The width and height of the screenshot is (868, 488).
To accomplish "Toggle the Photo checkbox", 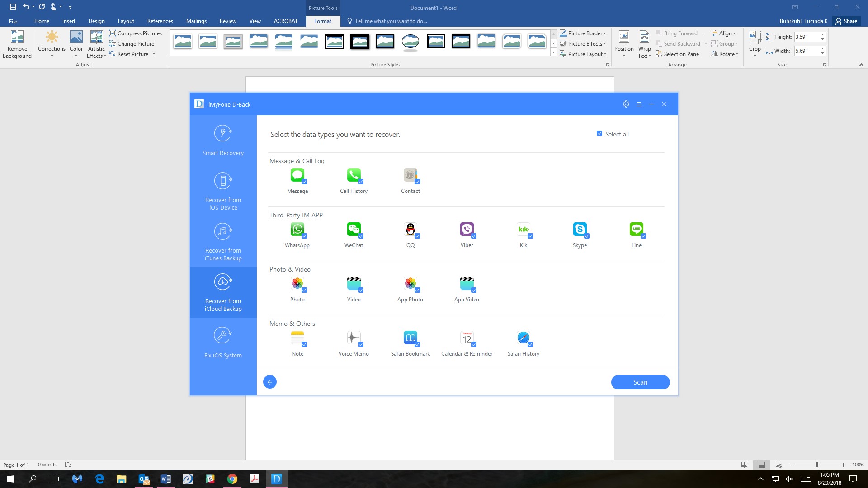I will pos(304,290).
